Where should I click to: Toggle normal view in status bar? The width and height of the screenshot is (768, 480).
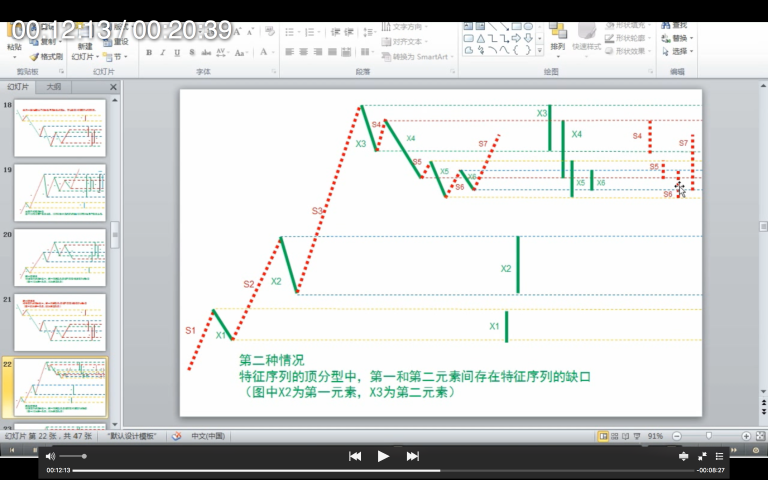pos(603,436)
